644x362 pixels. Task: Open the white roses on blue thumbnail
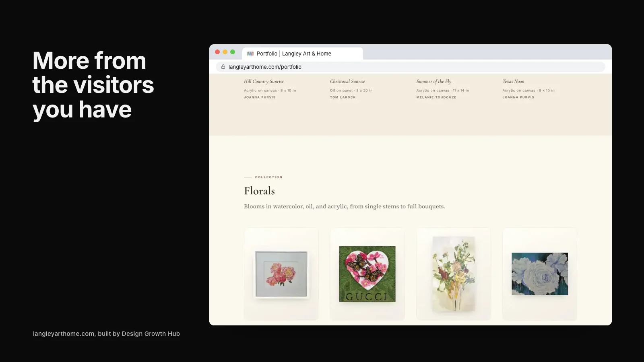pyautogui.click(x=540, y=274)
